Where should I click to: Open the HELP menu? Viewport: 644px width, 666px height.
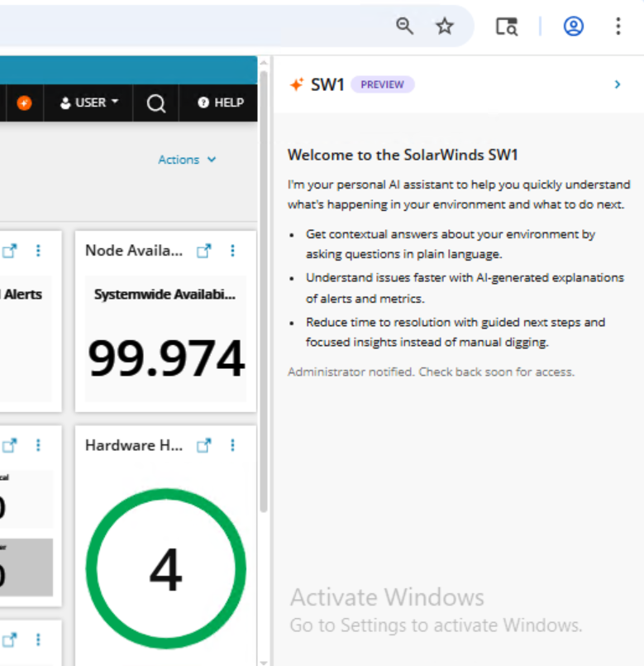pos(221,103)
